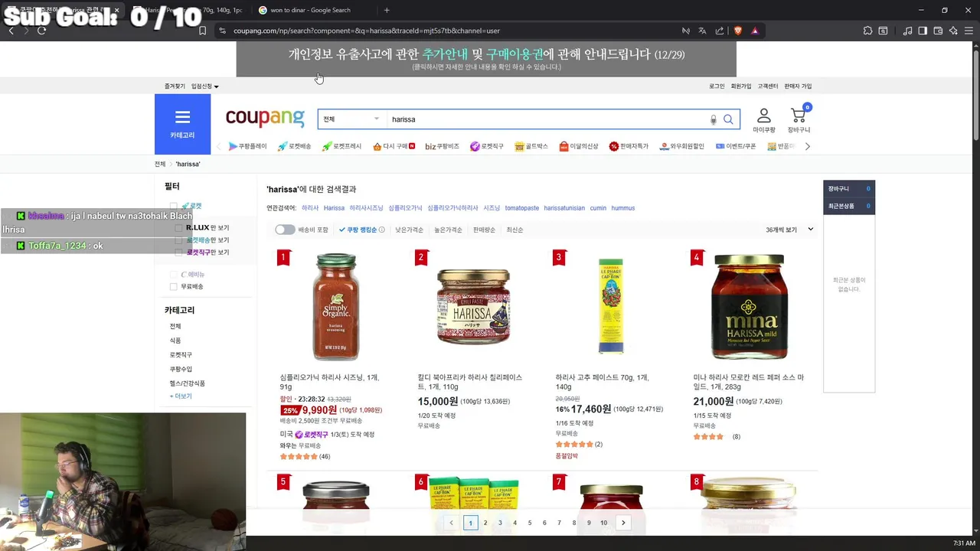Open the Leo AI sparkle icon
The height and width of the screenshot is (551, 980).
(953, 31)
